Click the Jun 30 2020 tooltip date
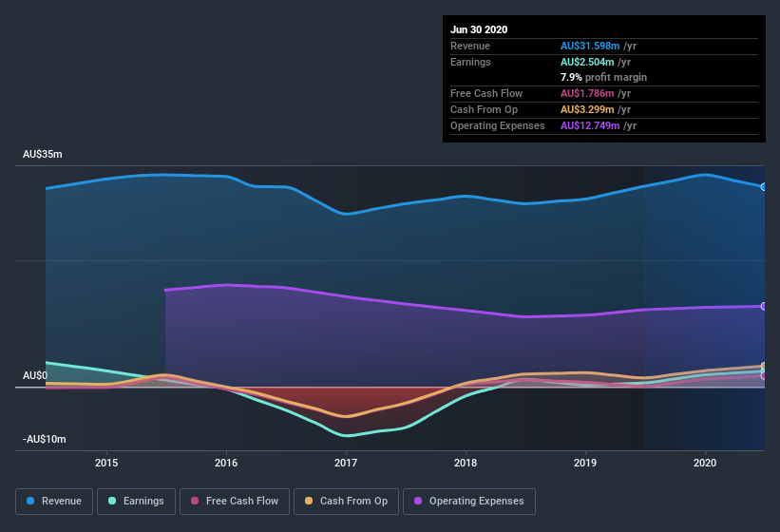The height and width of the screenshot is (532, 780). 479,29
